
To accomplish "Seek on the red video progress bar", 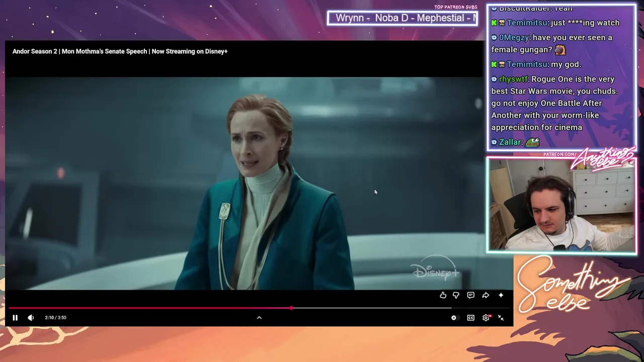I will (259, 308).
